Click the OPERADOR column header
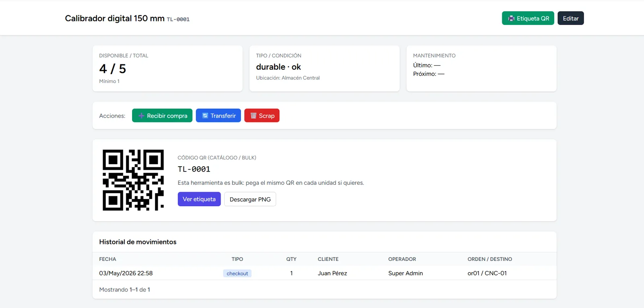Image resolution: width=644 pixels, height=308 pixels. point(402,259)
